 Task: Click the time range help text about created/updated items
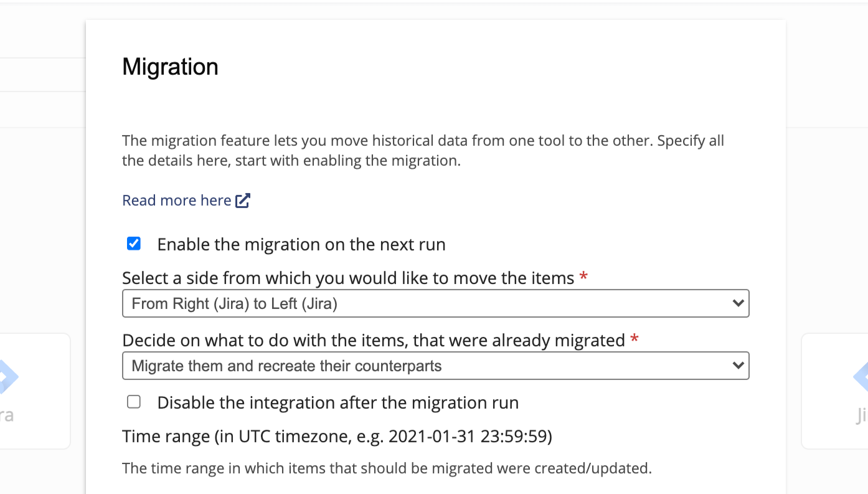[x=387, y=468]
